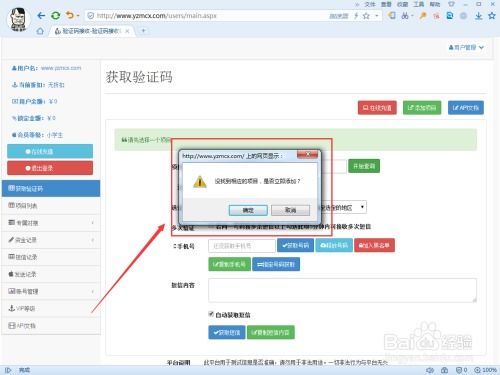Reload the page with the green refresh icon
The image size is (500, 375).
(x=56, y=15)
